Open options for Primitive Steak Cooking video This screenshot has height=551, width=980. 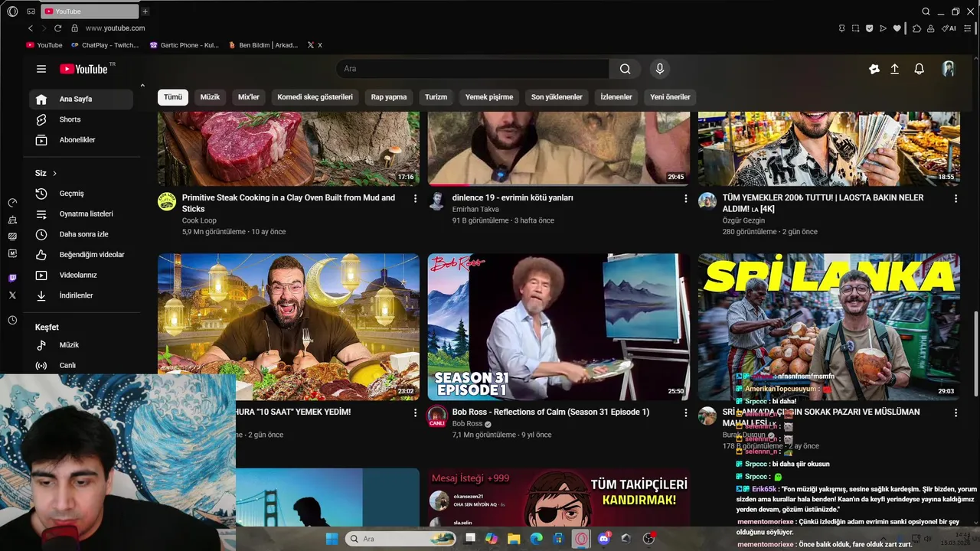[416, 198]
